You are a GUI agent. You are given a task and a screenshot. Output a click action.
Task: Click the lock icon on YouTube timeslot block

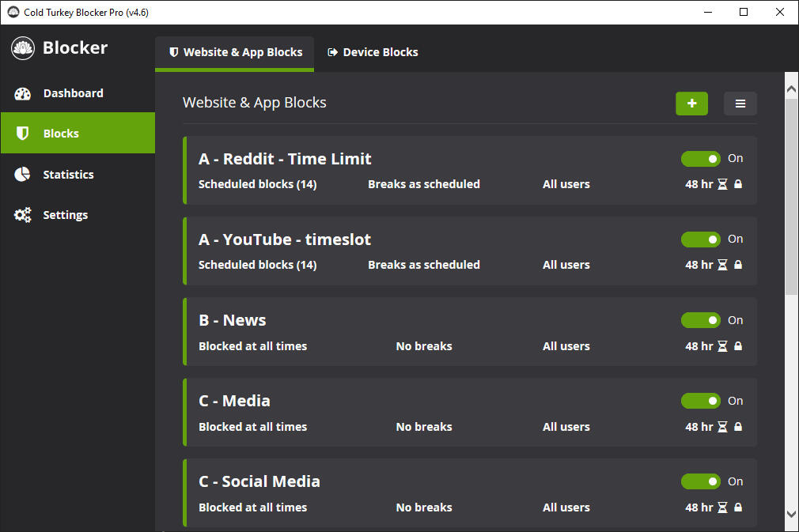[x=738, y=265]
